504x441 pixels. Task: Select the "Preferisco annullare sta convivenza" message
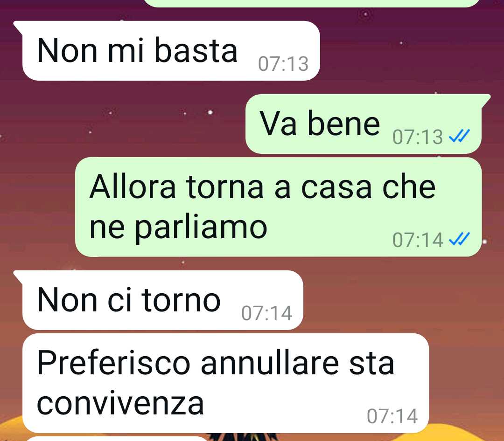pos(226,383)
